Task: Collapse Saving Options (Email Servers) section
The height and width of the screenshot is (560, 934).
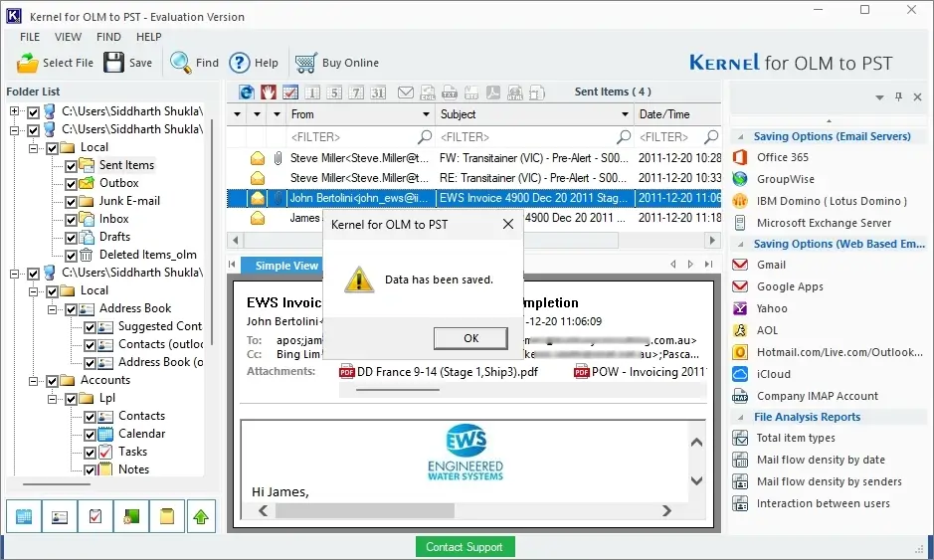Action: [740, 136]
